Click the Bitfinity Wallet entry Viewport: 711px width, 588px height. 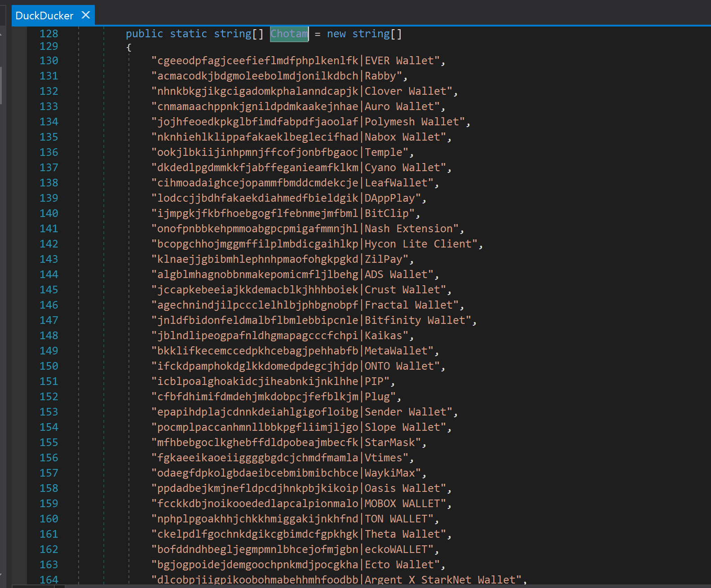[x=314, y=320]
